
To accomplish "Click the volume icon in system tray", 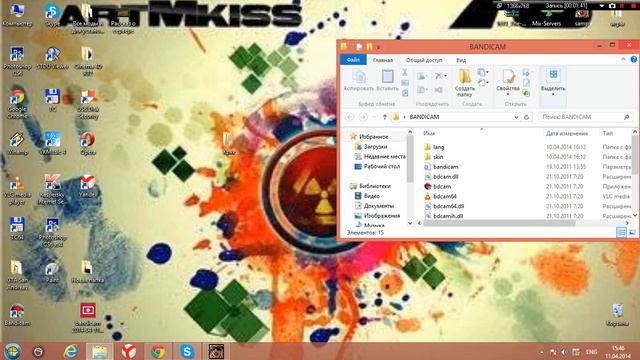I will tap(564, 352).
